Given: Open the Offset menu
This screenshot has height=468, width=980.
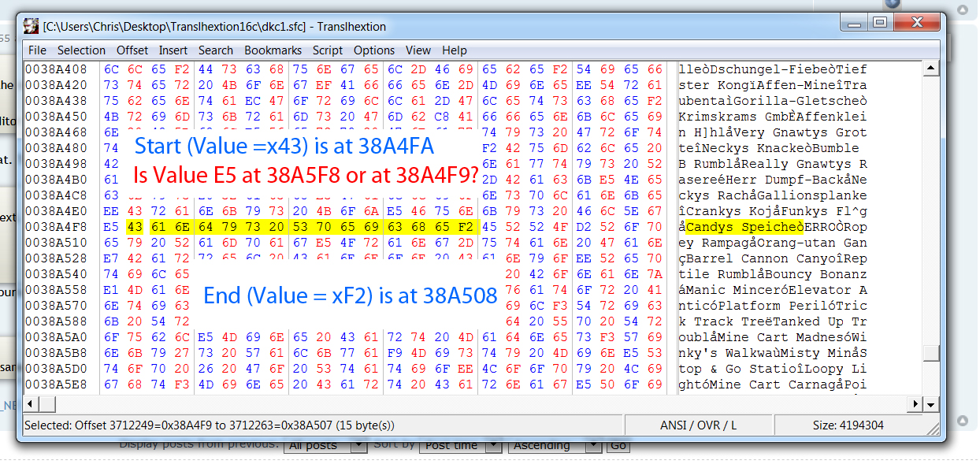Looking at the screenshot, I should 132,50.
